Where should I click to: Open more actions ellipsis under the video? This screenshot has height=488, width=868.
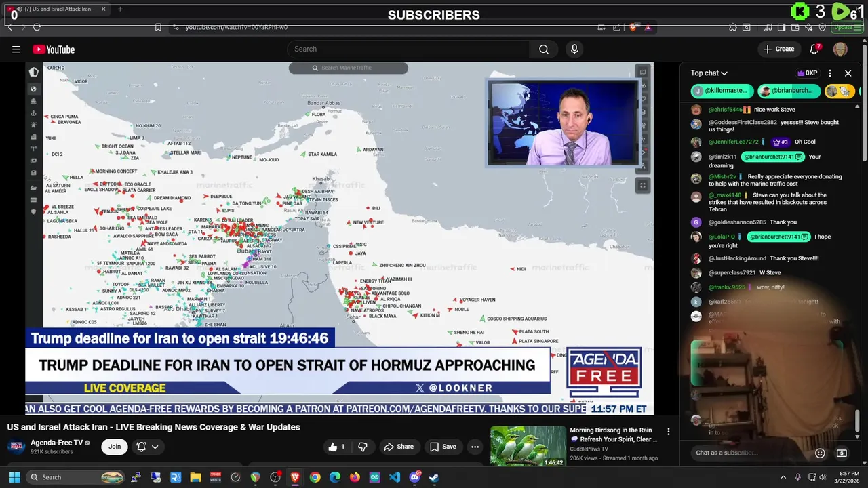point(475,447)
